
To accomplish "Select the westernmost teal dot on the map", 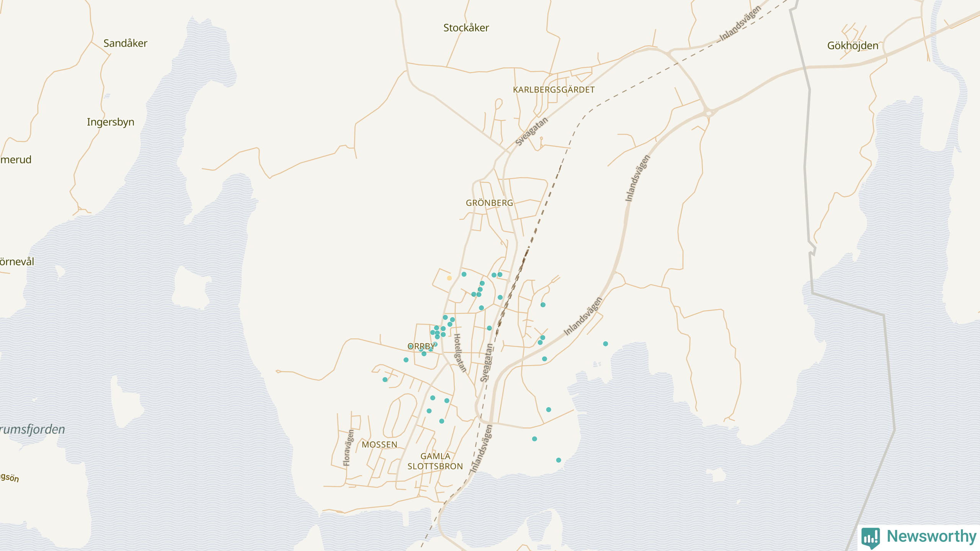I will (385, 380).
